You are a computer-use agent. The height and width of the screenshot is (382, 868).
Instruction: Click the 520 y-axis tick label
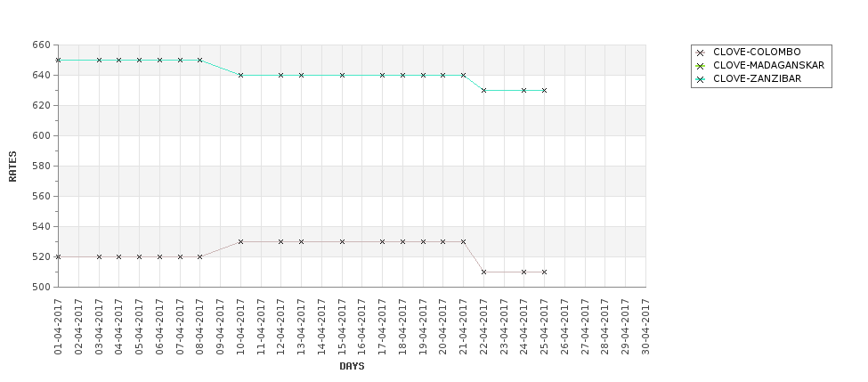click(42, 256)
